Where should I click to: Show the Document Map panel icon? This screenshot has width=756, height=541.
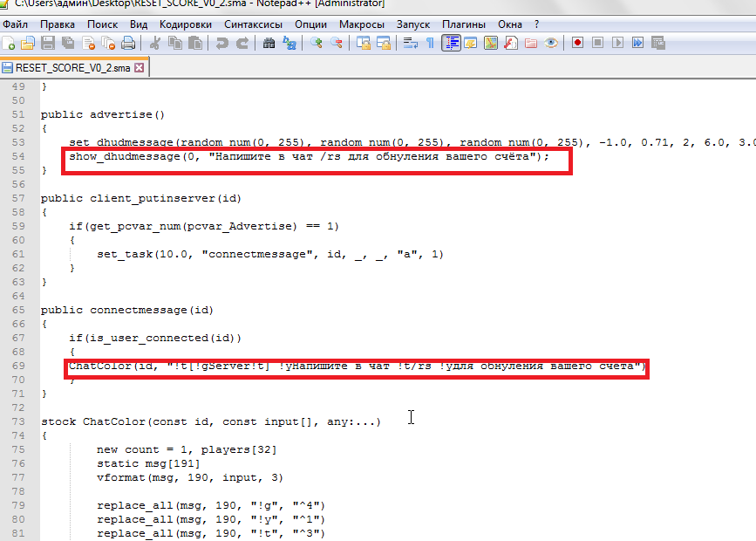point(491,44)
